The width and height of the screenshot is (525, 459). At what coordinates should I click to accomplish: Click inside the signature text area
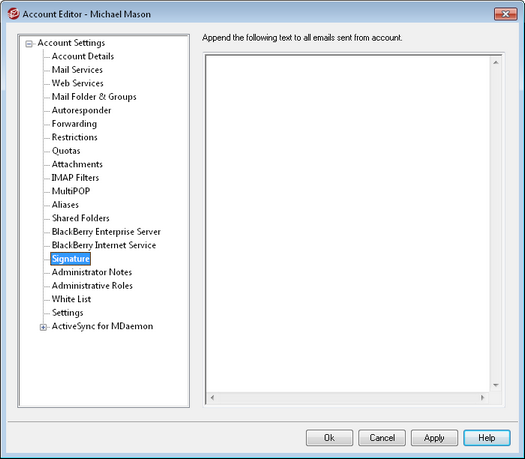[x=348, y=224]
